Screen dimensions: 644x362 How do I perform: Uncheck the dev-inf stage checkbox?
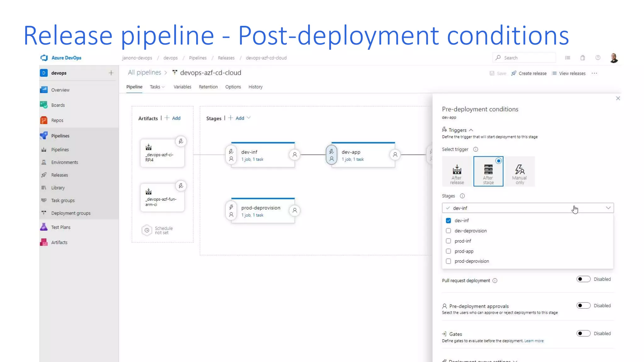448,221
